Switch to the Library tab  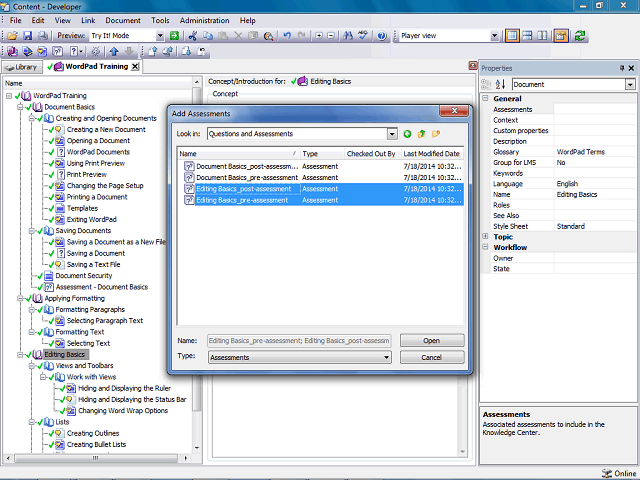22,67
